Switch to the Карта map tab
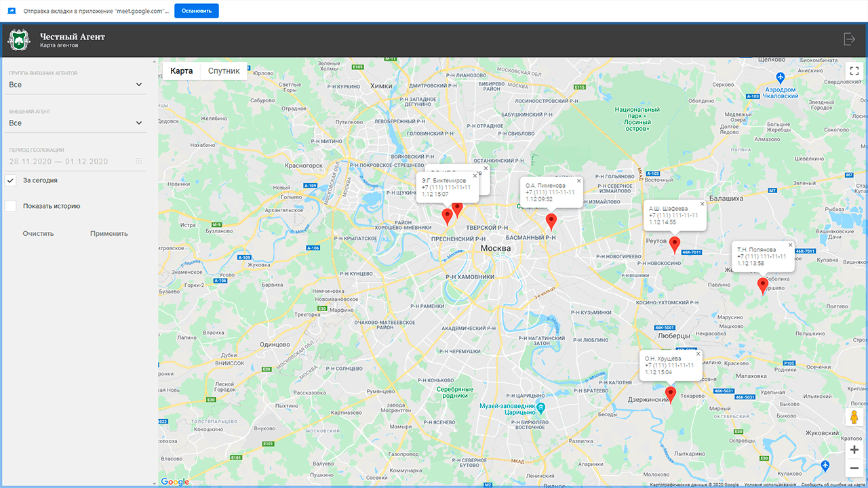868x488 pixels. pyautogui.click(x=182, y=71)
